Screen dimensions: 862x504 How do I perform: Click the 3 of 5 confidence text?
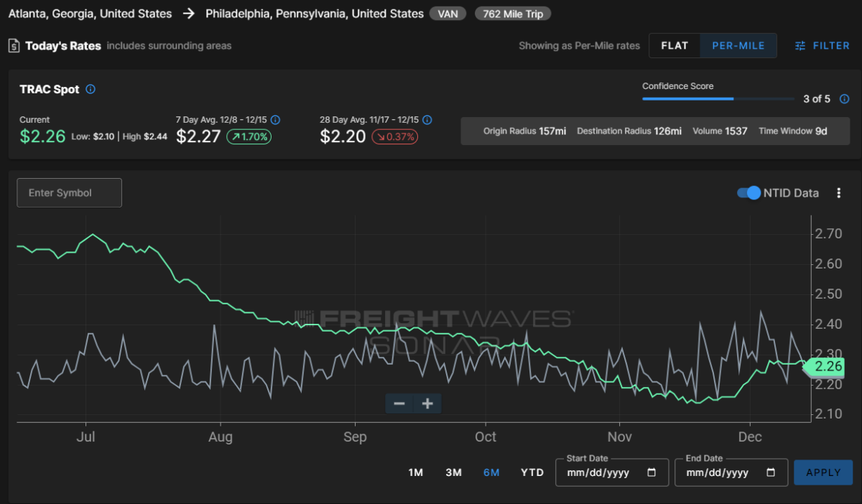(x=817, y=99)
